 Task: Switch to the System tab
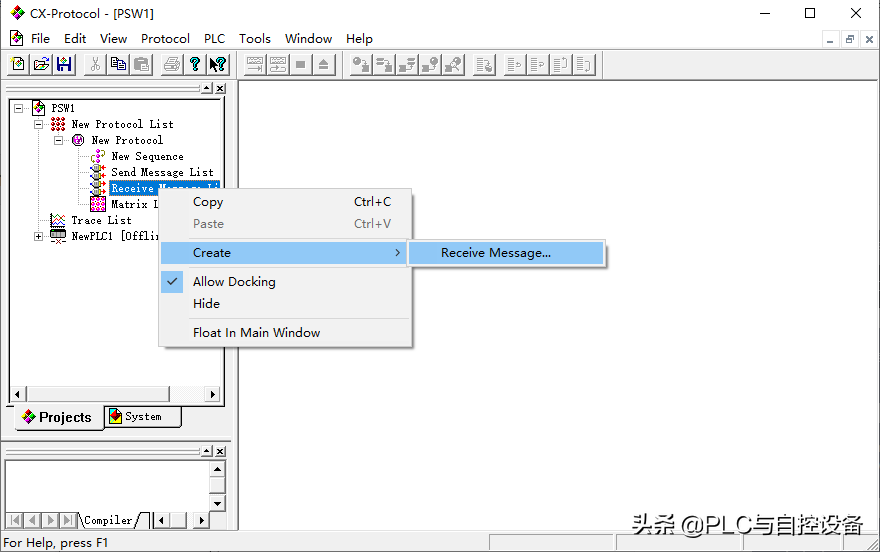click(x=143, y=416)
